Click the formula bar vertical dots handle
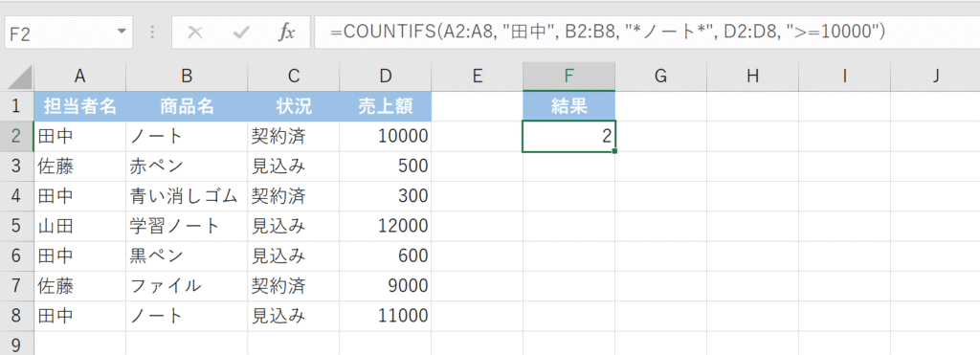 (152, 33)
